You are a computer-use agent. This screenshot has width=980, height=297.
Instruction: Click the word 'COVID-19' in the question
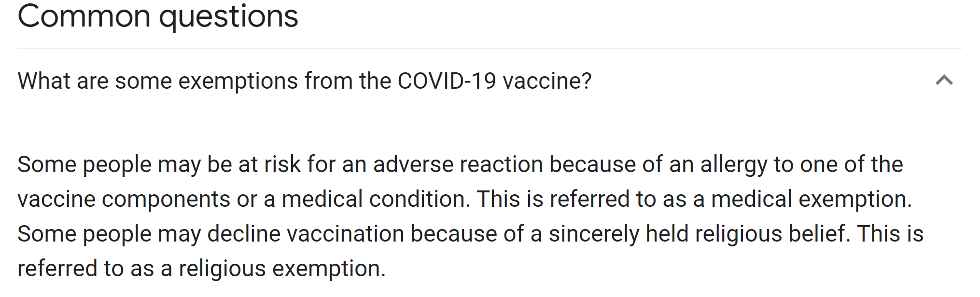447,81
